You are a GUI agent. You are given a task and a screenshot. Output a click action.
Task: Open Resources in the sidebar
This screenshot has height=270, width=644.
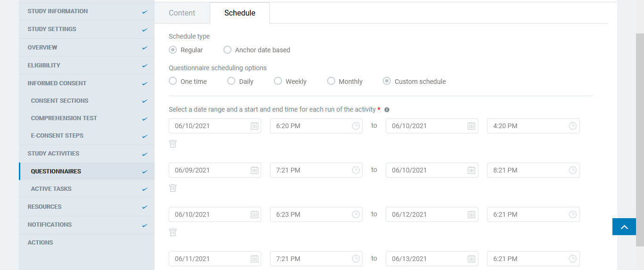click(87, 207)
